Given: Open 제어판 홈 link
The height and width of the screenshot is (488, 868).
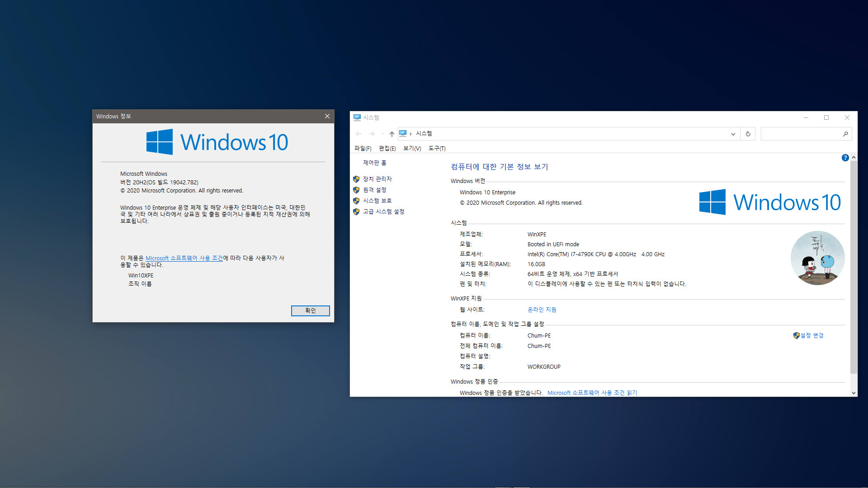Looking at the screenshot, I should pos(374,163).
